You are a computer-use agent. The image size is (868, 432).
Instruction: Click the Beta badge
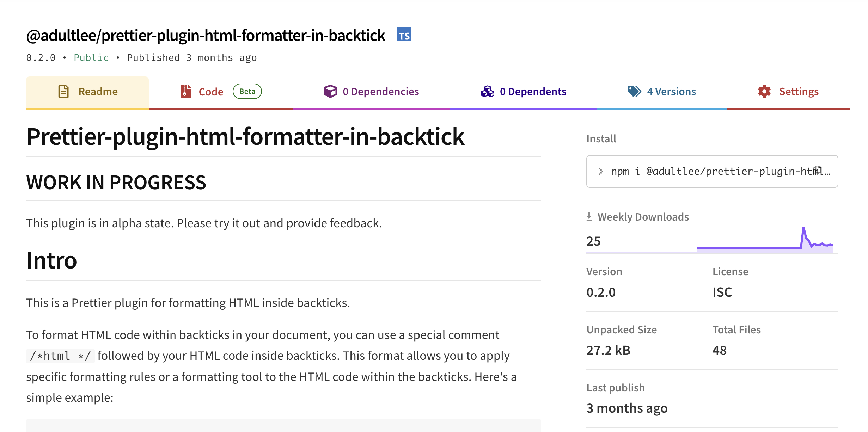click(x=247, y=91)
